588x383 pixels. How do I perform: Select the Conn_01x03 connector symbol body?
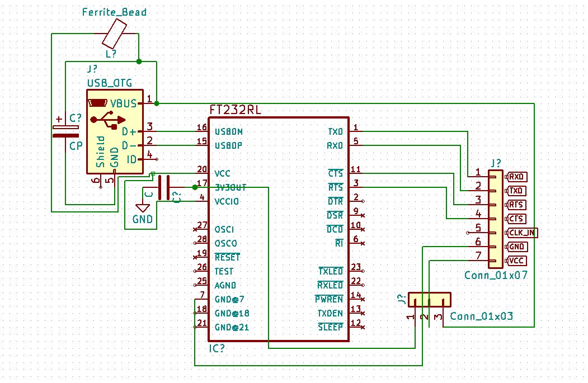coord(429,300)
